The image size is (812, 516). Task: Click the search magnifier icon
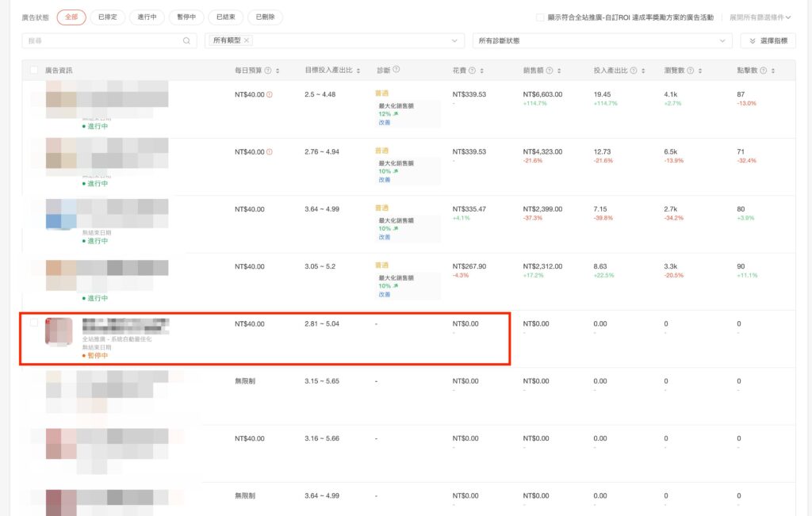(187, 40)
